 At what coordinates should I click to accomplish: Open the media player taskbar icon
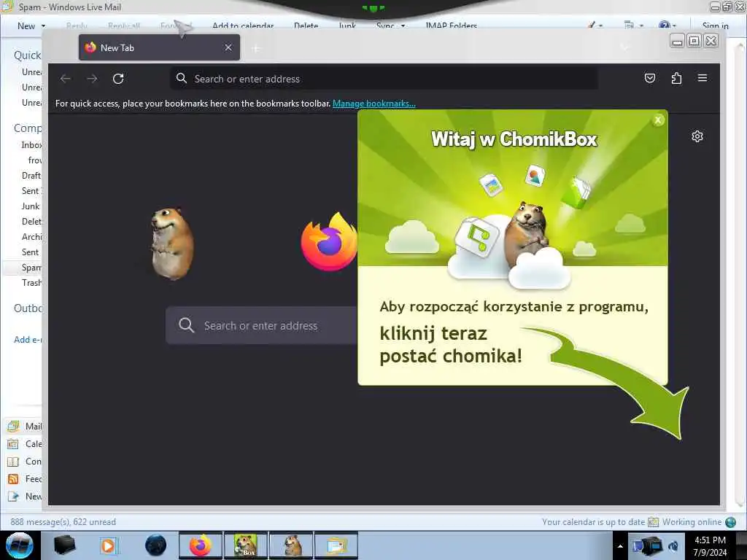[x=109, y=545]
